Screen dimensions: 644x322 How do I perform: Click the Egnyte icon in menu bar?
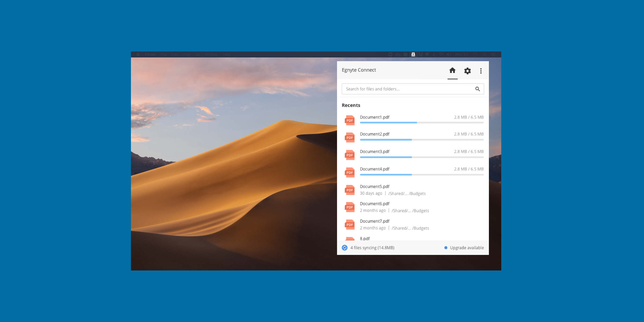[413, 54]
